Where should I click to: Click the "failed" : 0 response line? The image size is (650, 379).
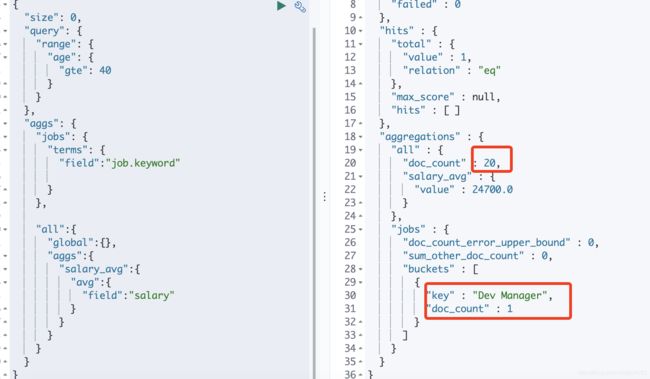426,5
